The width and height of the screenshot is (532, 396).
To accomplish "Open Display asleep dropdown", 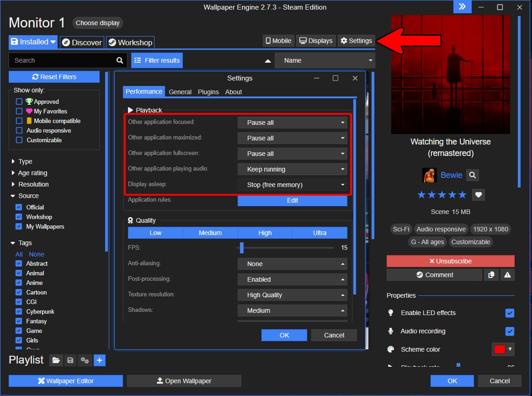I will click(292, 185).
